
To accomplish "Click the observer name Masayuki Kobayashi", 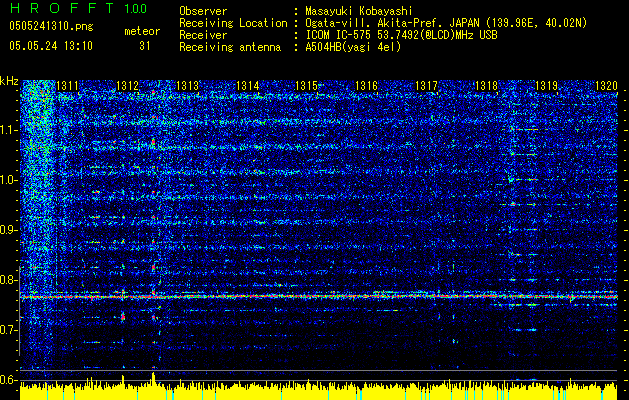I will tap(358, 11).
